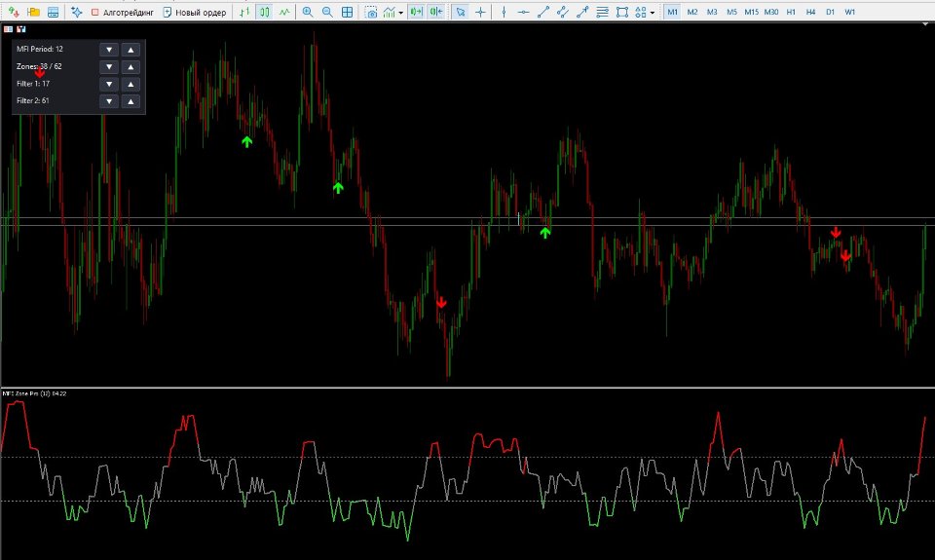The width and height of the screenshot is (935, 560).
Task: Select the standard cursor tool
Action: (x=461, y=12)
